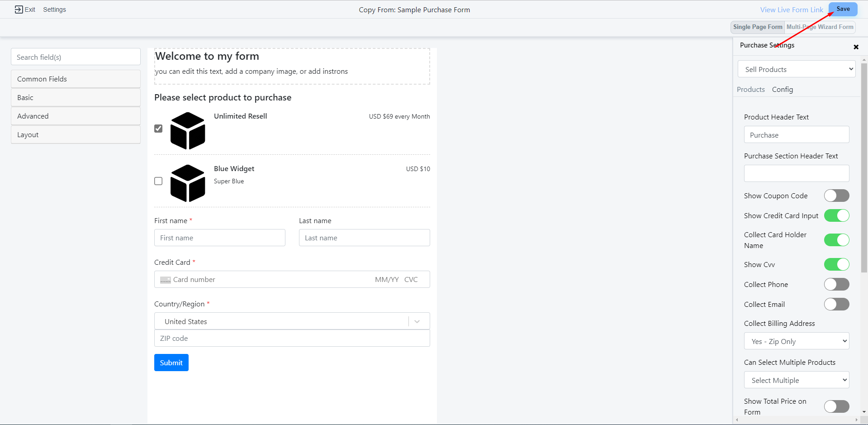Click the Blue Widget product cube image
Screen dimensions: 868x425
(x=188, y=183)
